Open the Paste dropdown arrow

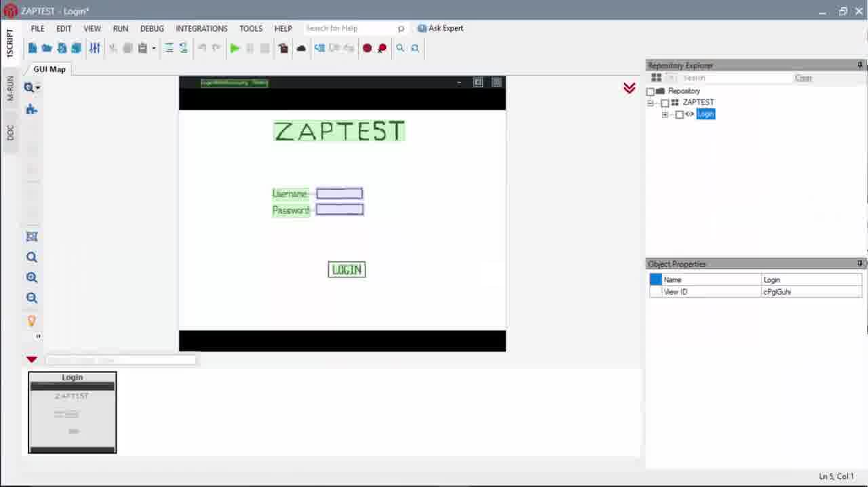154,48
